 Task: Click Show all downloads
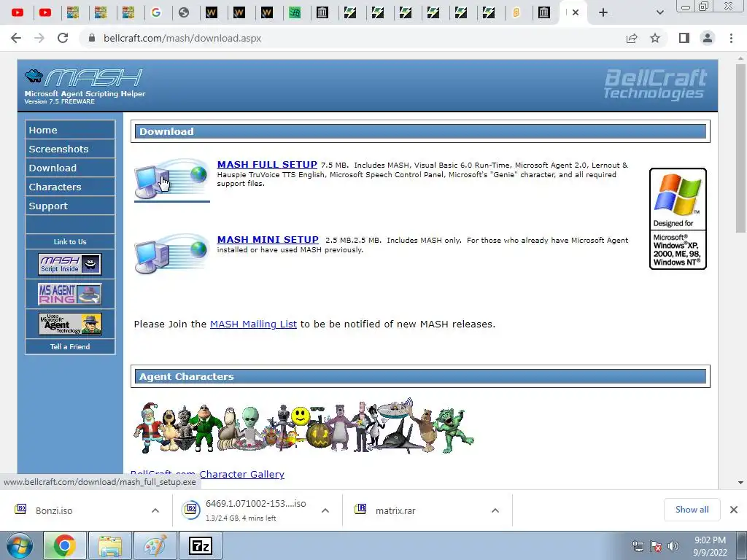[x=692, y=510]
